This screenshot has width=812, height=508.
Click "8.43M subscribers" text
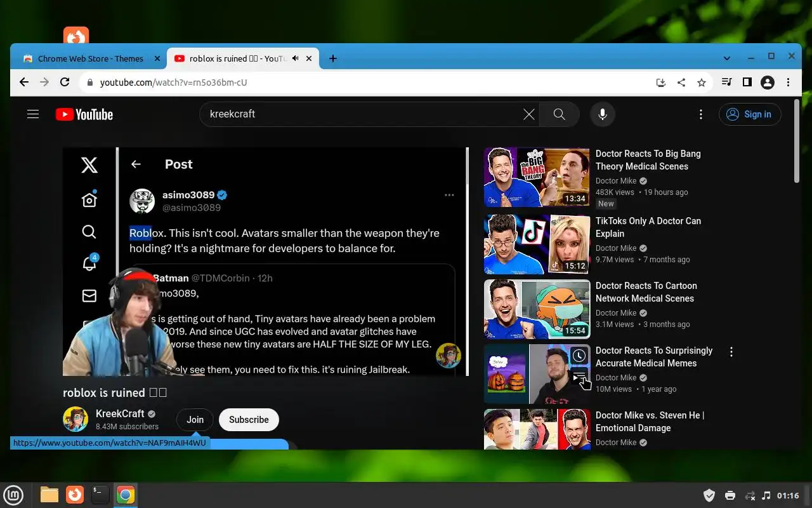[x=127, y=427]
